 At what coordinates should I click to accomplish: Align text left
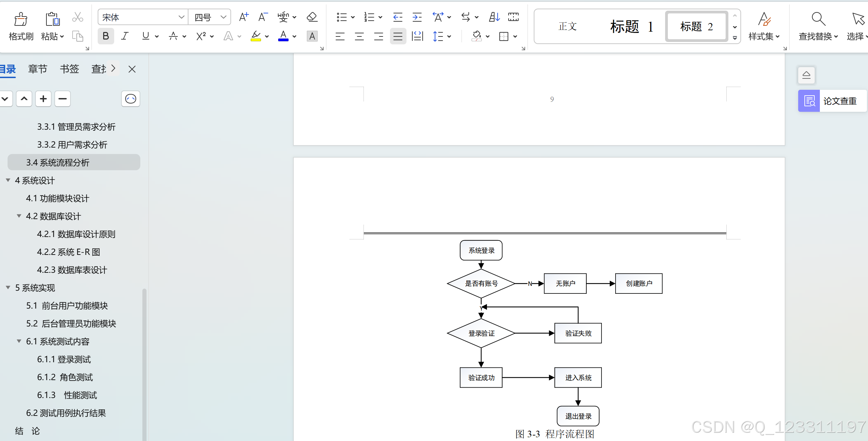pos(340,36)
